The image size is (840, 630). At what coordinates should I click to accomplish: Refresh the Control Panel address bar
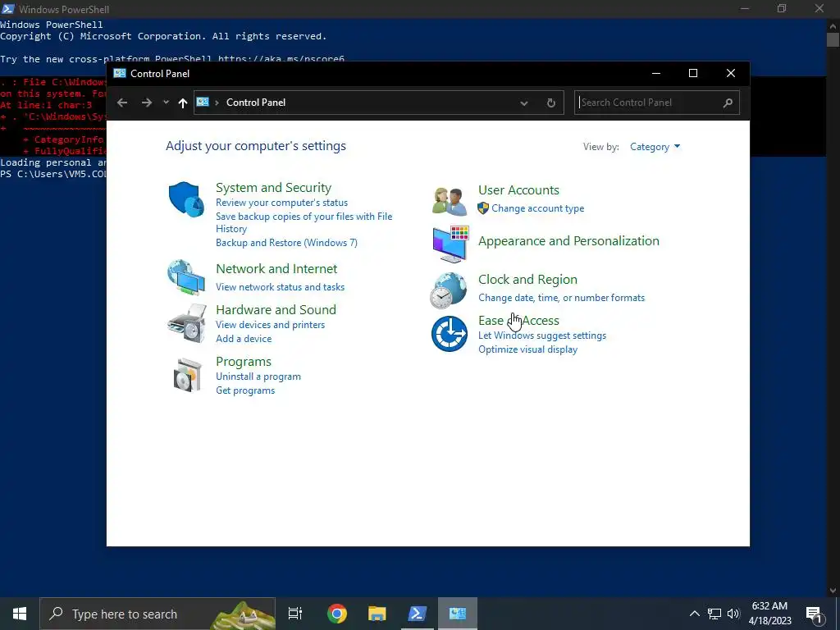tap(550, 103)
